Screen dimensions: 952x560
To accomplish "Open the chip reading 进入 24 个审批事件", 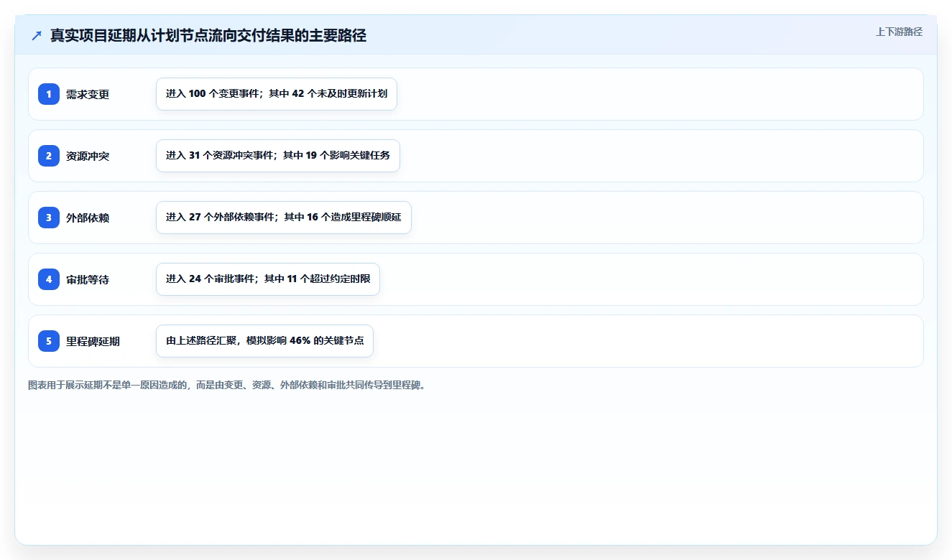I will 268,279.
